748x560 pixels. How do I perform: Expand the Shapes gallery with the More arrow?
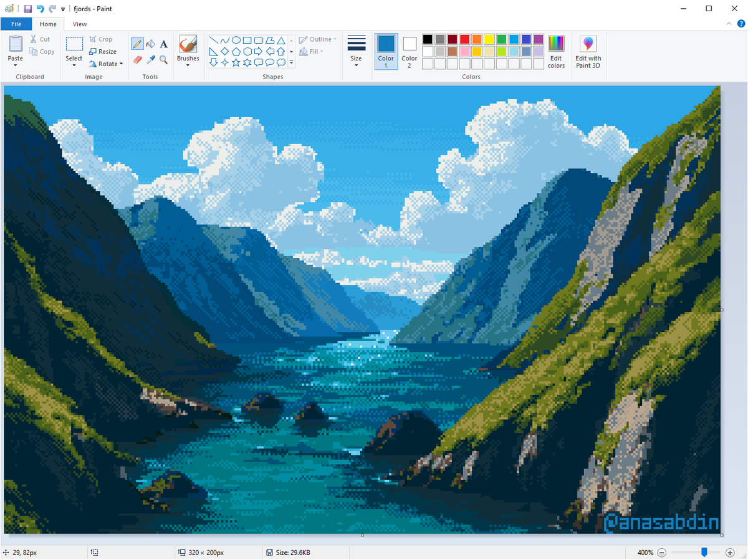point(292,62)
